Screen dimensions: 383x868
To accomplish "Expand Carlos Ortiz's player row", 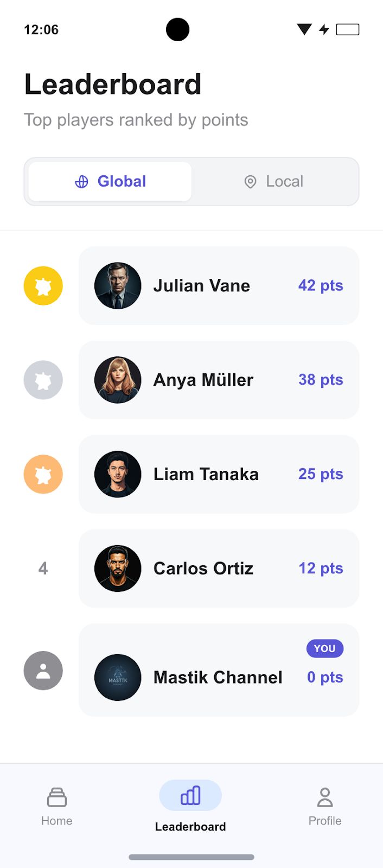I will click(x=219, y=568).
